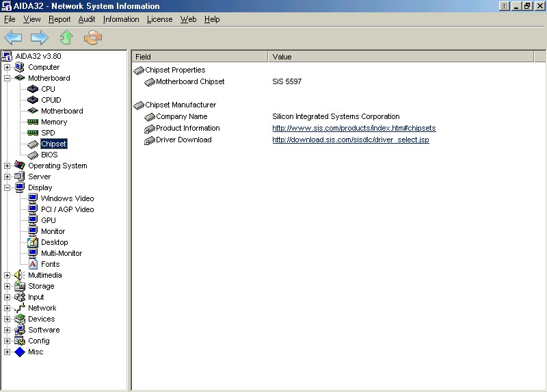Click the Input devices icon
This screenshot has height=392, width=547.
pos(20,297)
